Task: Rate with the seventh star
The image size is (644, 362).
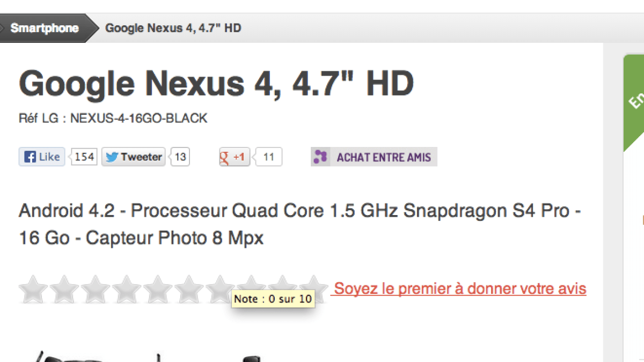Action: (x=220, y=289)
